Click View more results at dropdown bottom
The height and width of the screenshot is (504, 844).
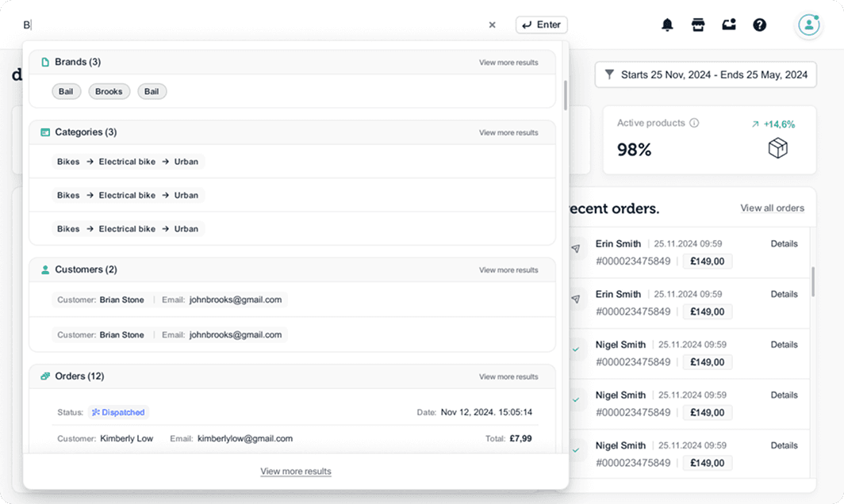(x=295, y=472)
